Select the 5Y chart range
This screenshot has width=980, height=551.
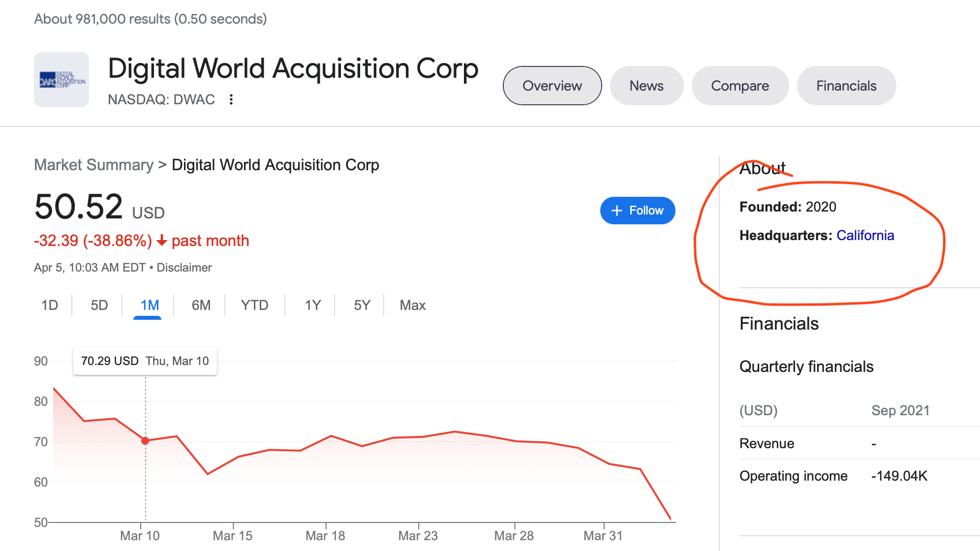[x=362, y=305]
